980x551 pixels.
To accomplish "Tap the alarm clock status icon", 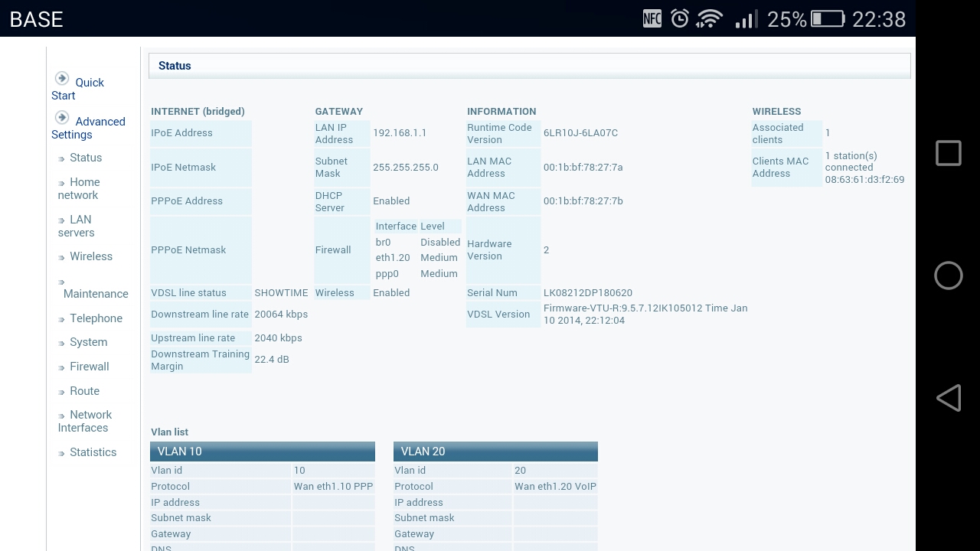I will click(x=679, y=19).
